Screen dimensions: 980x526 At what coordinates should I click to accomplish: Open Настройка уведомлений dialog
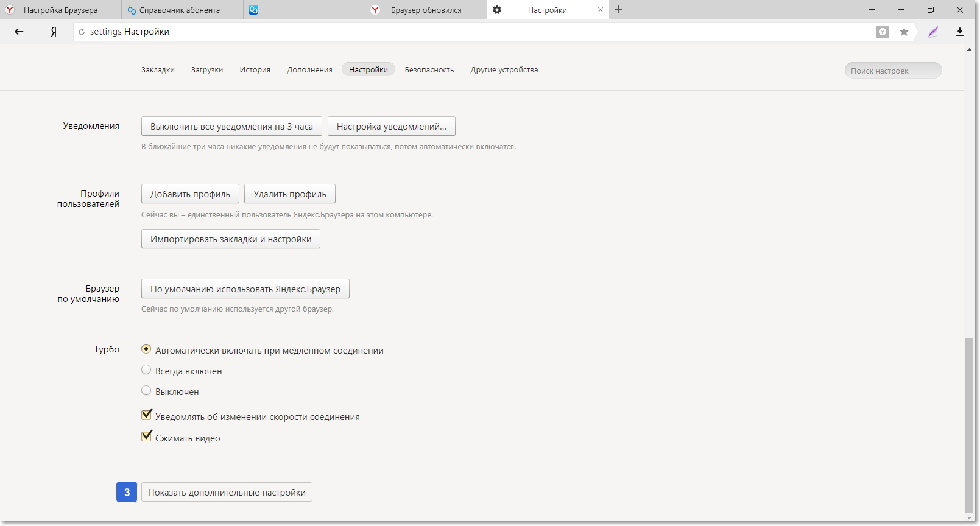click(392, 127)
